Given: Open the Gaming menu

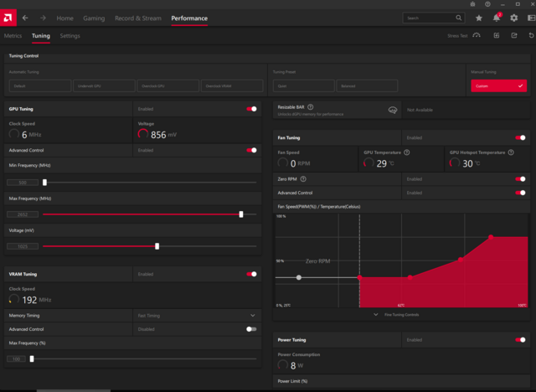Looking at the screenshot, I should pyautogui.click(x=95, y=18).
